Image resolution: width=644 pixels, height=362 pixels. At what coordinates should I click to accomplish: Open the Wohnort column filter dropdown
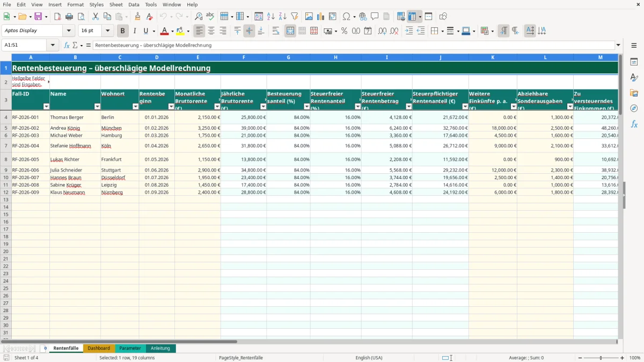(135, 107)
